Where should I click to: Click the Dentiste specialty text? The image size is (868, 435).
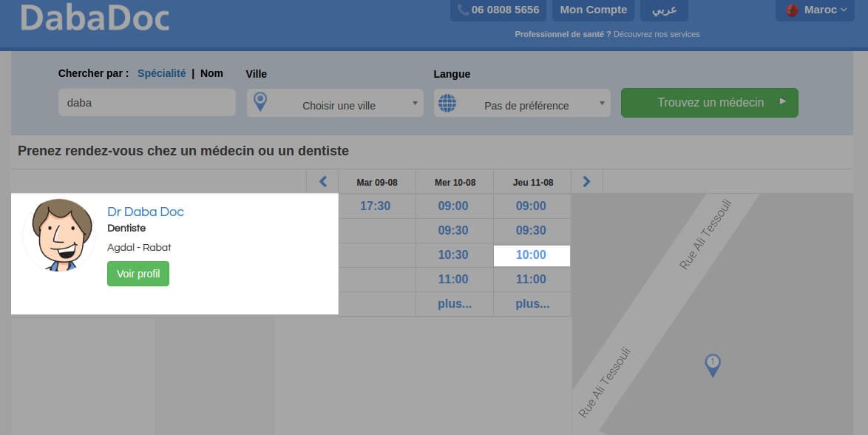(126, 229)
